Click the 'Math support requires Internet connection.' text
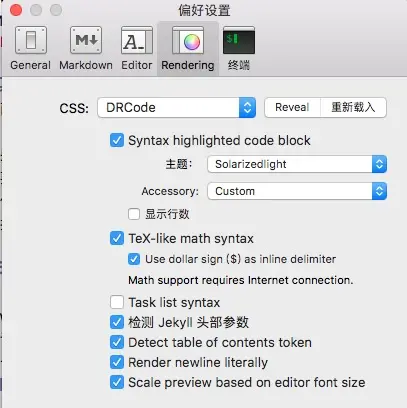This screenshot has width=407, height=408. tap(240, 280)
